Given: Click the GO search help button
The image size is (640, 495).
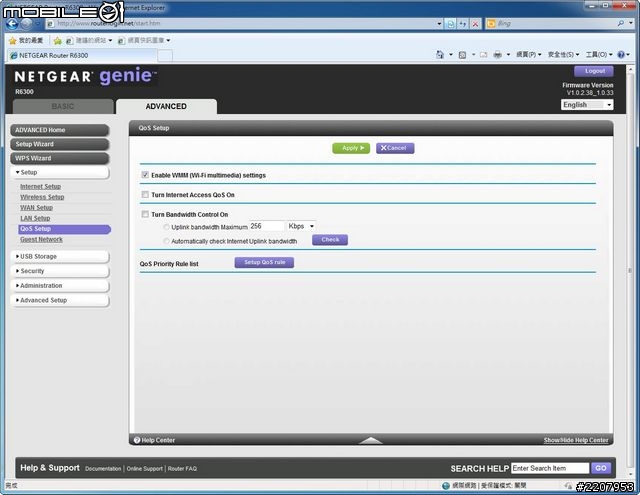Looking at the screenshot, I should tap(601, 468).
